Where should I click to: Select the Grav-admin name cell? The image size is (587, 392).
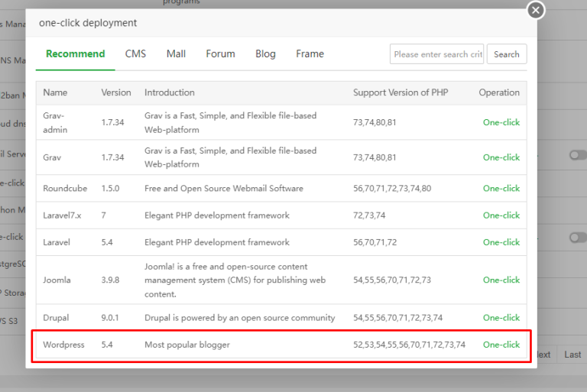(55, 122)
